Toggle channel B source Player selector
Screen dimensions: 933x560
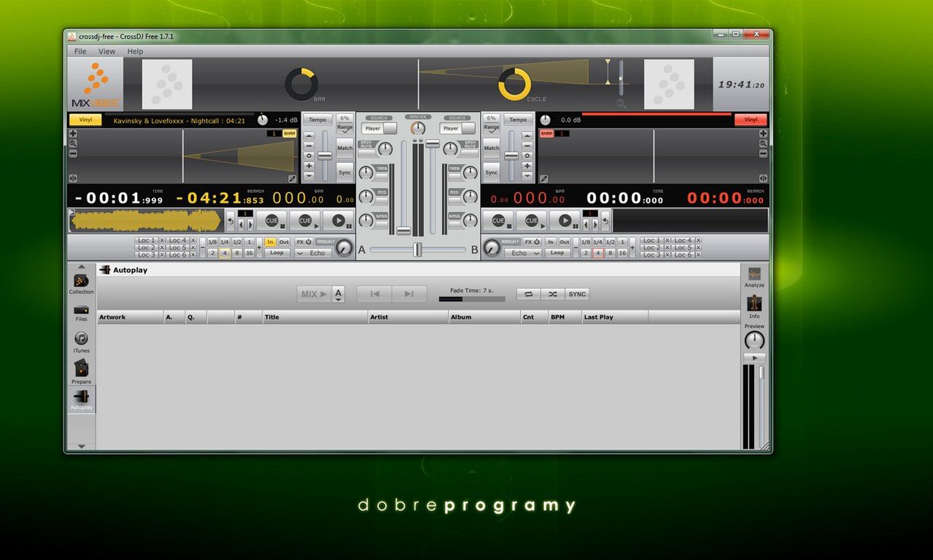pos(457,128)
